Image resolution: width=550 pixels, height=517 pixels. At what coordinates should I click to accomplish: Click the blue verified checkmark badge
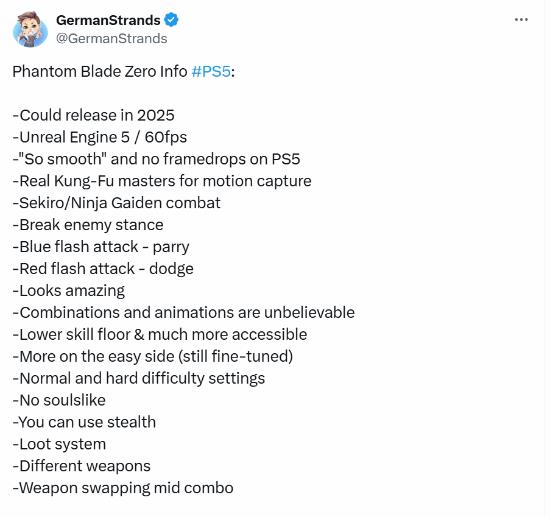(171, 20)
